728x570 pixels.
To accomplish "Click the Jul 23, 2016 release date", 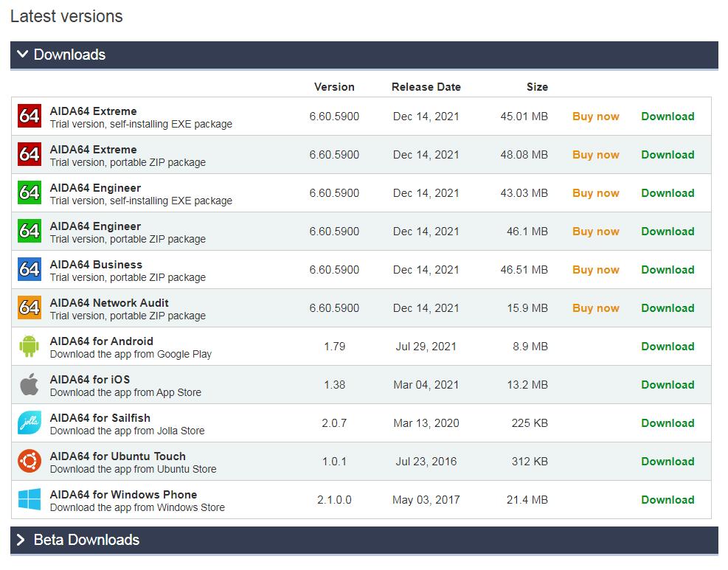I will click(426, 462).
